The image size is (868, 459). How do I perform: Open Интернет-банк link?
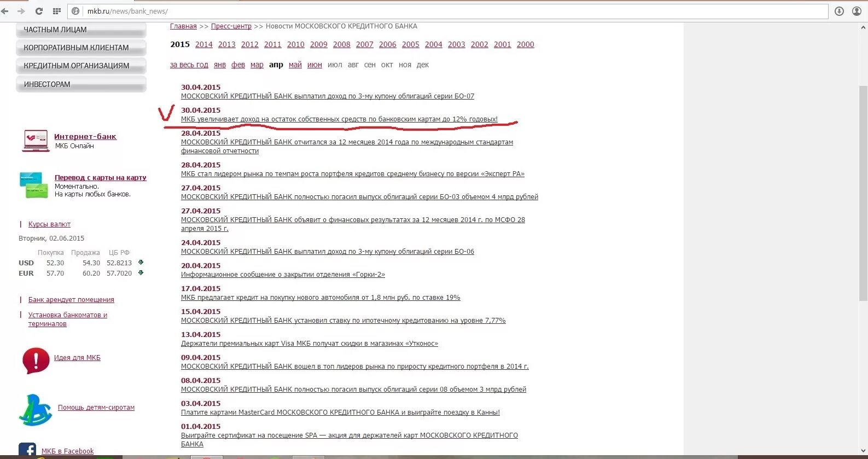(x=85, y=137)
